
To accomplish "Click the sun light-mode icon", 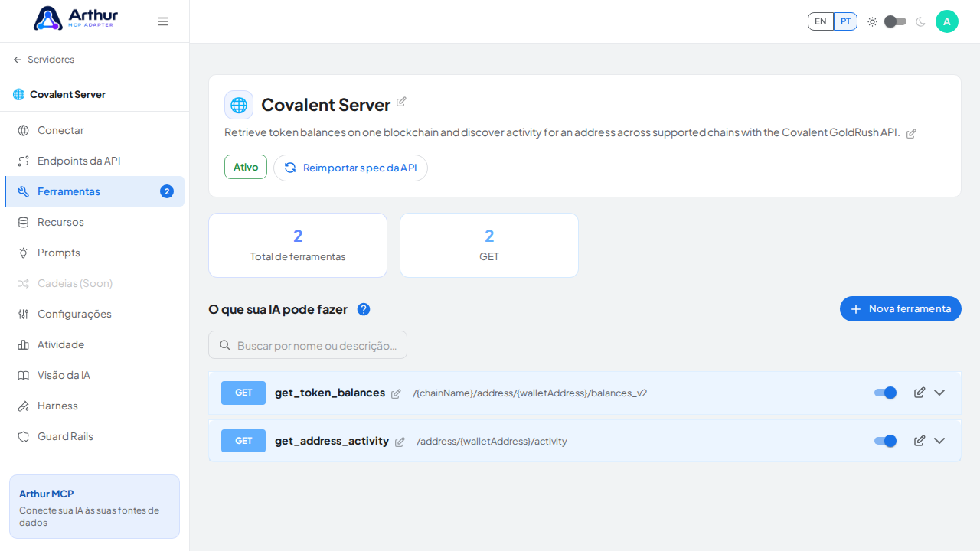I will point(872,21).
